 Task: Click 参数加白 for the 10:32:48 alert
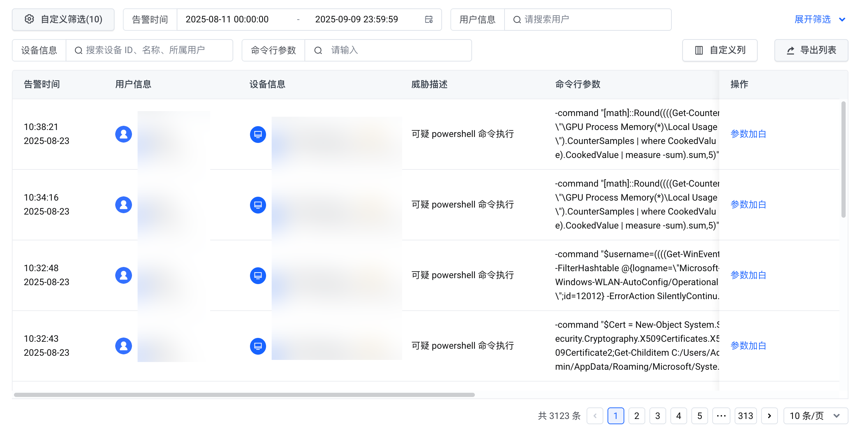coord(748,275)
